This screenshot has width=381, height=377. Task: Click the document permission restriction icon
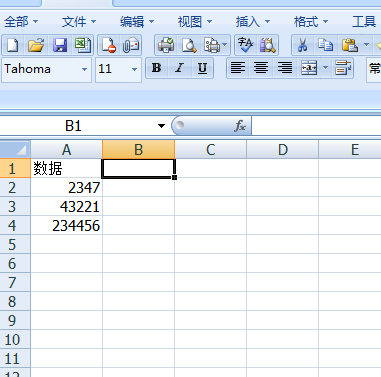point(109,45)
